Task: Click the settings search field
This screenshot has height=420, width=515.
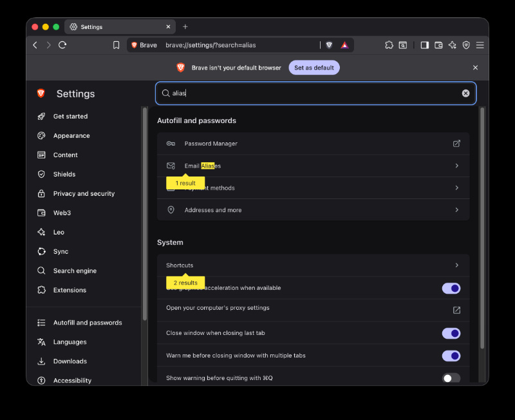Action: point(315,93)
